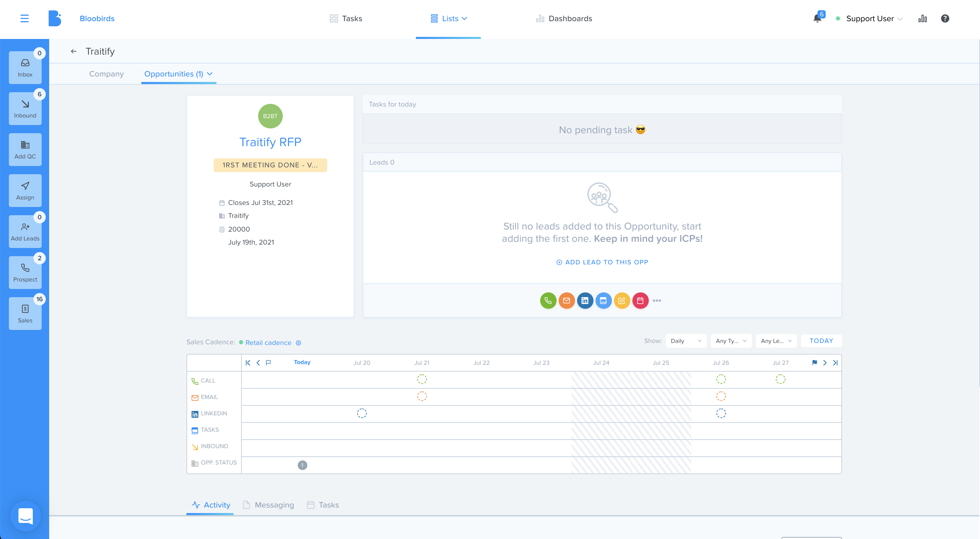Open Add Leads in the sidebar

tap(25, 232)
